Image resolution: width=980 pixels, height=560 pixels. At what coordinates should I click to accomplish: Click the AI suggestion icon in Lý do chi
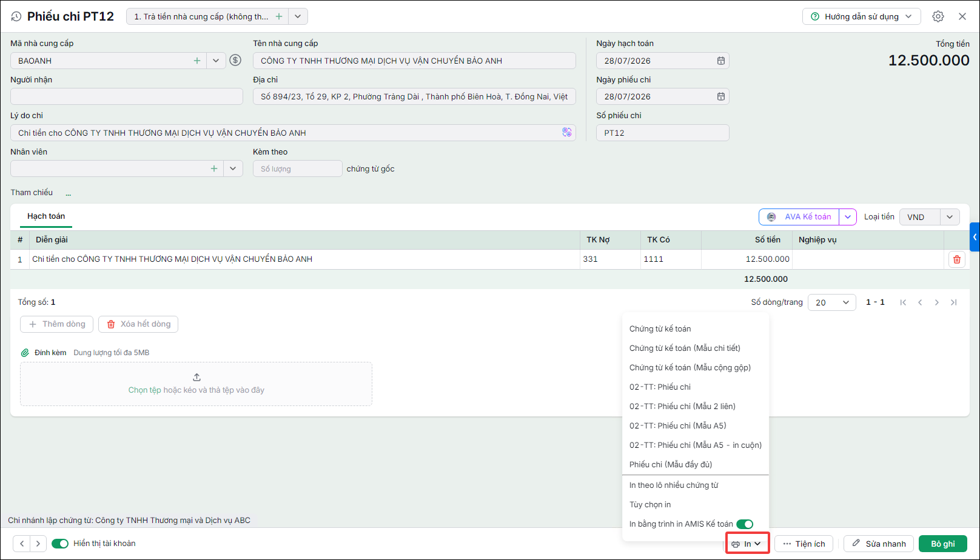[x=567, y=132]
